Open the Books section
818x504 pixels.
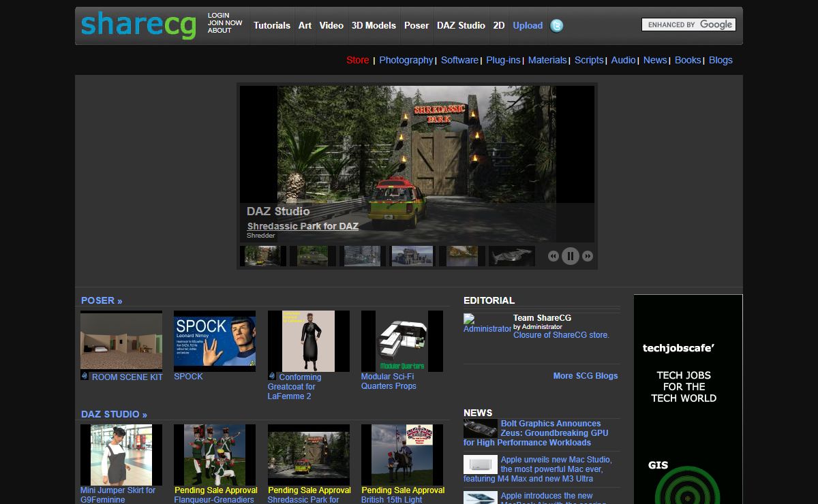tap(688, 60)
